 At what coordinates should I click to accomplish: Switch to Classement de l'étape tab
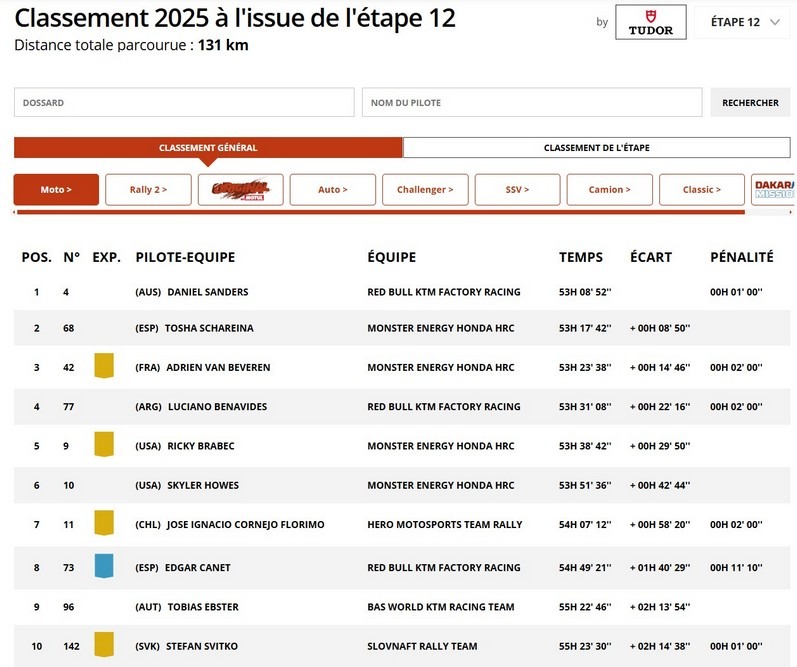point(597,147)
